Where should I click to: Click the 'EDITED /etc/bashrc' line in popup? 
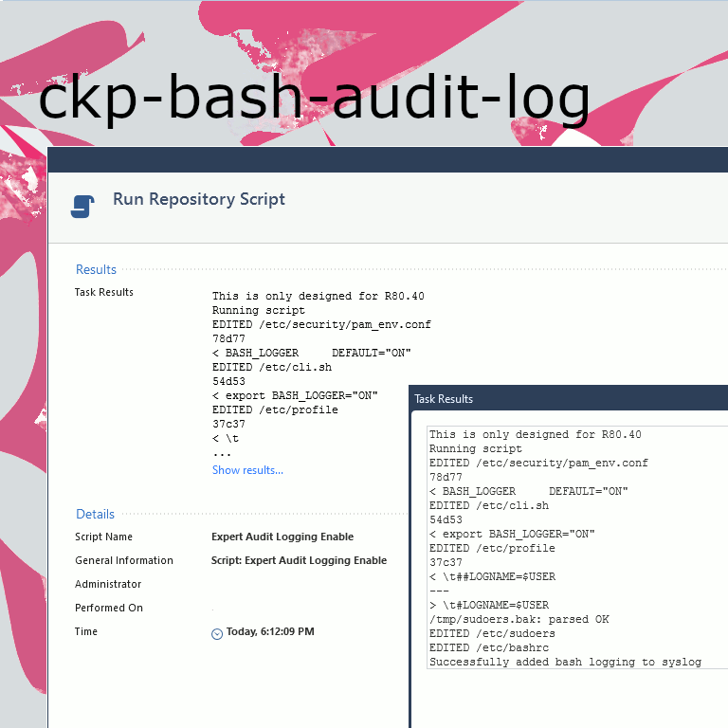(x=489, y=647)
